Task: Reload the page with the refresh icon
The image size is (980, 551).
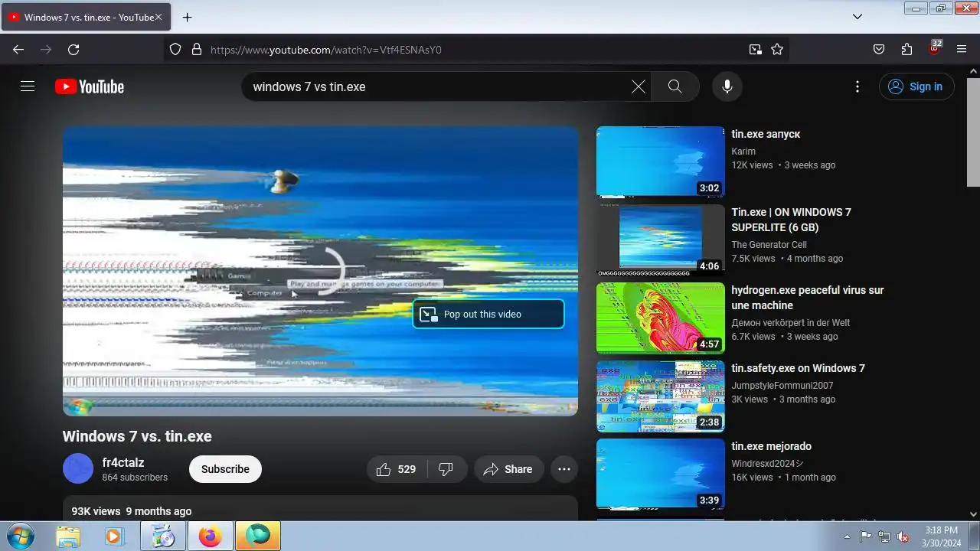Action: tap(73, 50)
